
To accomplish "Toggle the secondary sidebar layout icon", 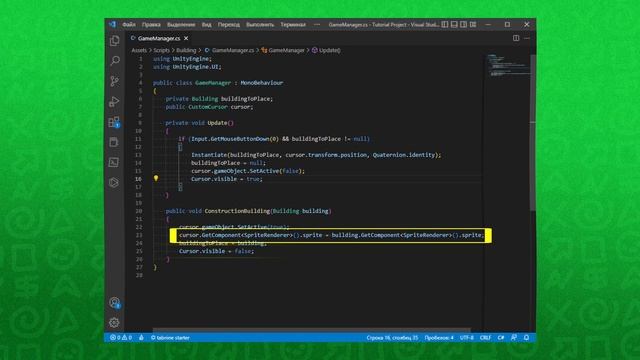I will tap(464, 24).
